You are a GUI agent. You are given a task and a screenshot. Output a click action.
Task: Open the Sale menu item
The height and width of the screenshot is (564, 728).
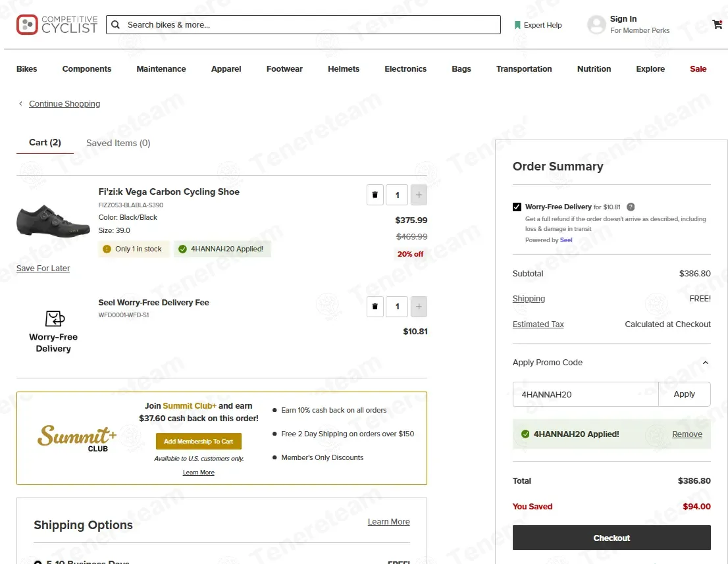click(x=698, y=69)
